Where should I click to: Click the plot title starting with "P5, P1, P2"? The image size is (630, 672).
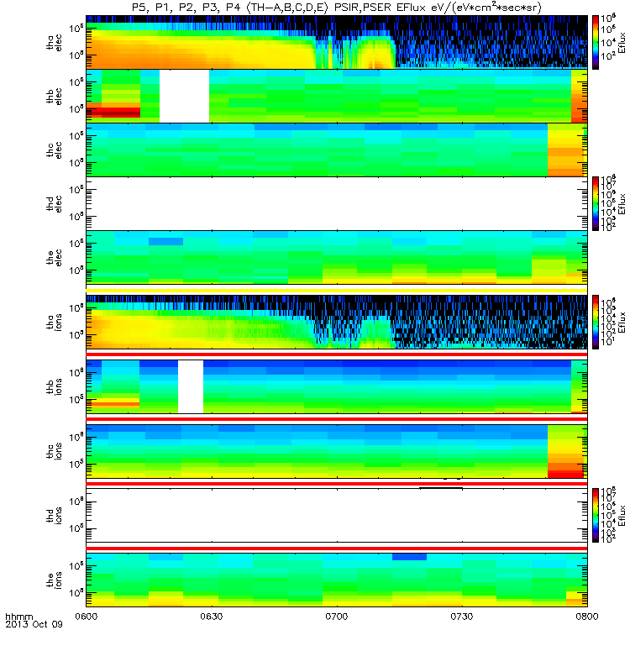point(337,8)
